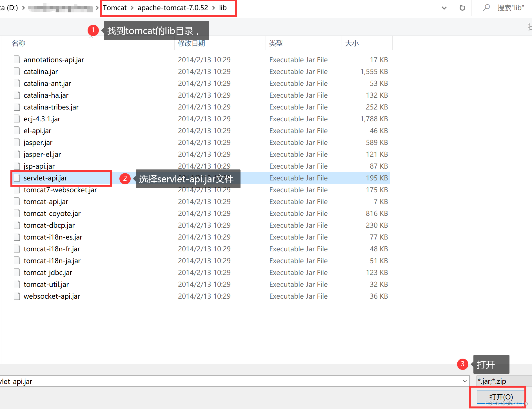Click the tomcat7-websocket.jar file icon

(16, 190)
